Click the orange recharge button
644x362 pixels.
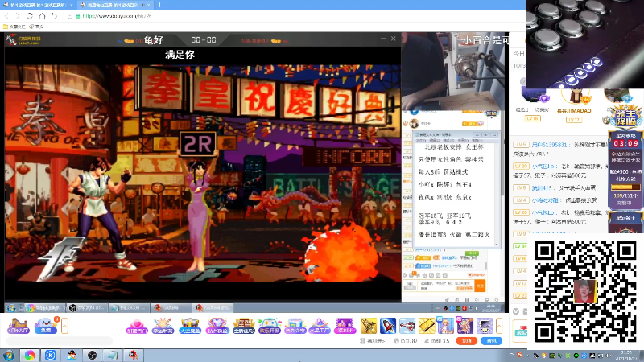467,341
